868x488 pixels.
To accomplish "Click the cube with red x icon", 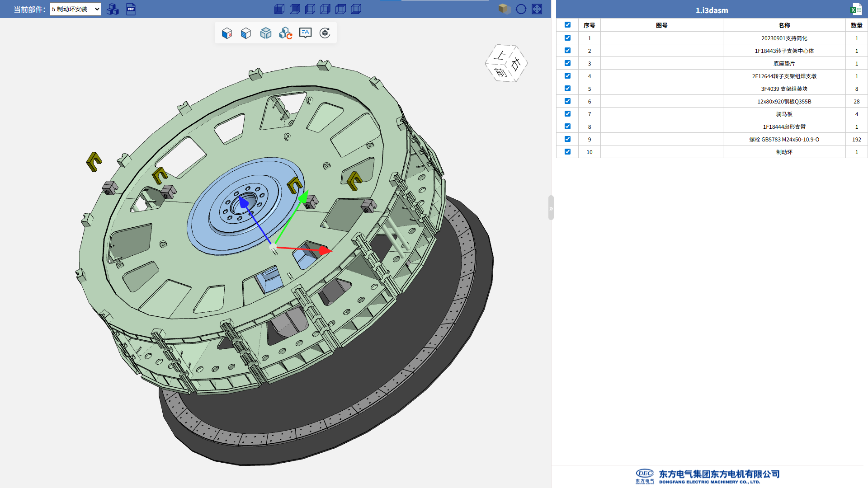I will [x=227, y=33].
